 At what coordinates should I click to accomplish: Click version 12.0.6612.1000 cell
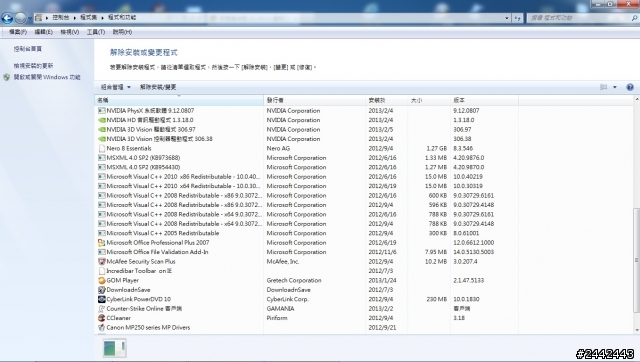point(473,242)
